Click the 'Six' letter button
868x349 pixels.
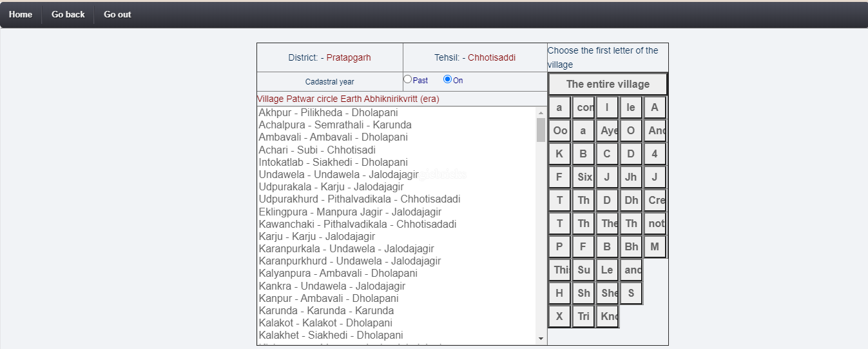coord(584,177)
